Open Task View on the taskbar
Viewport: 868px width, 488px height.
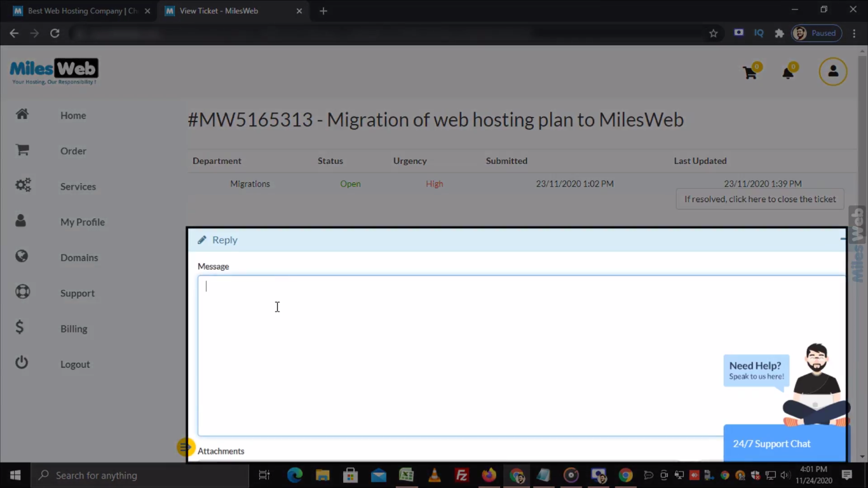[x=264, y=475]
